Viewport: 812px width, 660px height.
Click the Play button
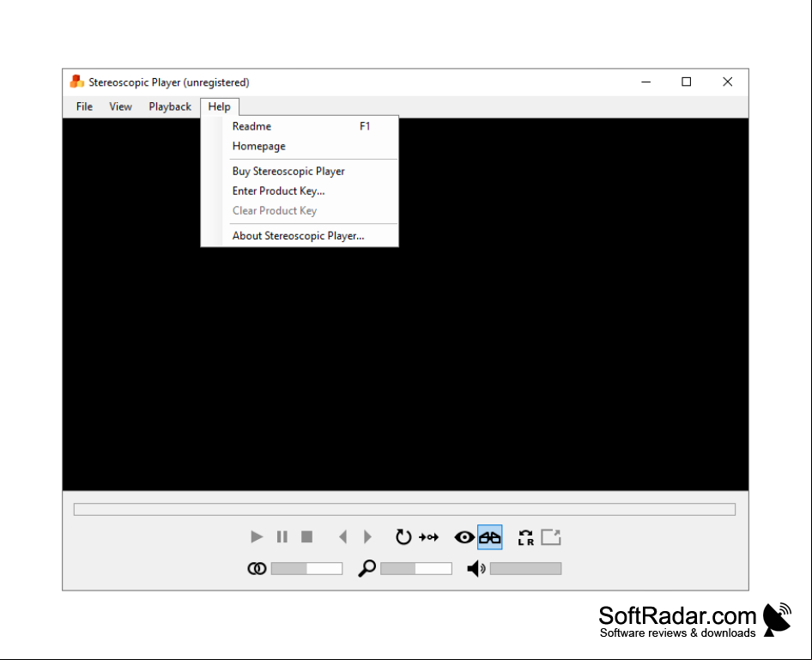point(257,536)
